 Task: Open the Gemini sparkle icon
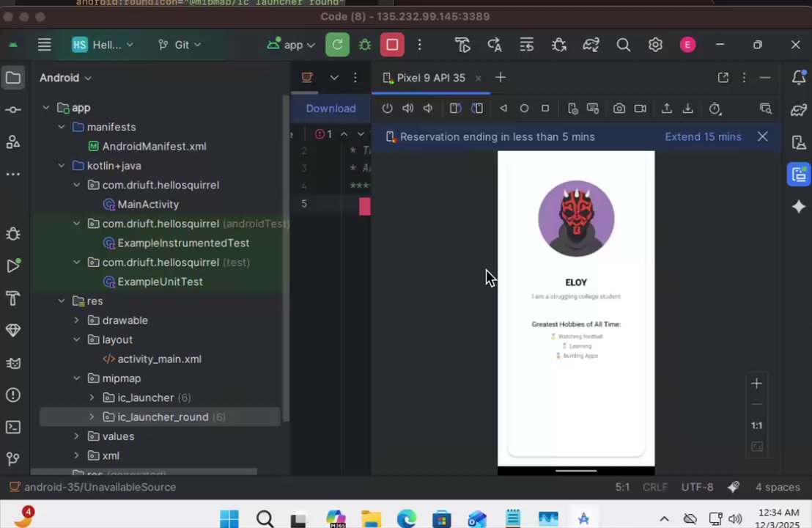pos(799,207)
